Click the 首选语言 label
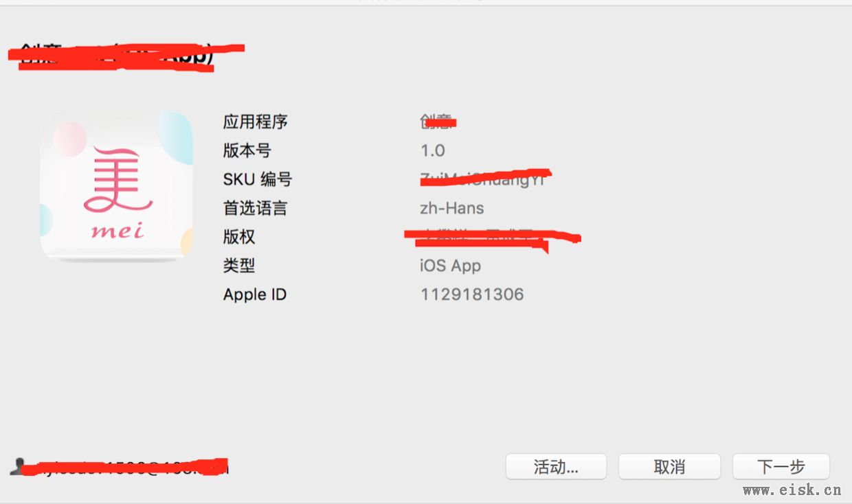The image size is (852, 504). (256, 208)
